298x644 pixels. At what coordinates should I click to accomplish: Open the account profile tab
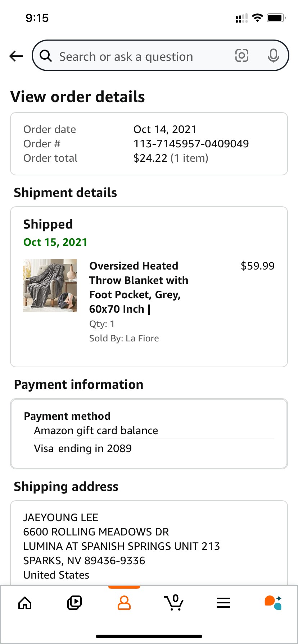coord(124,603)
